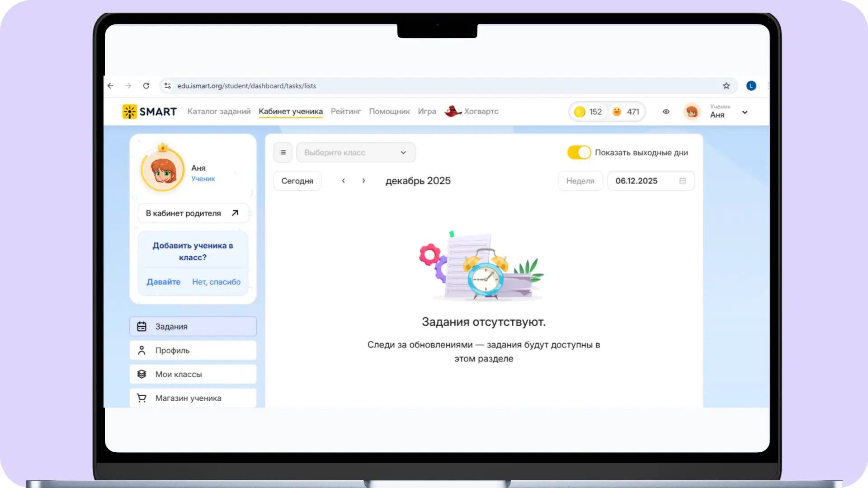Click the Ученик role label under Аня in sidebar

coord(203,179)
